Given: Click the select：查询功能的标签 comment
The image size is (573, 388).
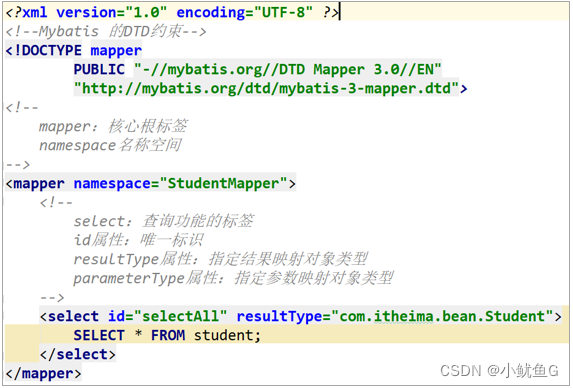Looking at the screenshot, I should (163, 221).
